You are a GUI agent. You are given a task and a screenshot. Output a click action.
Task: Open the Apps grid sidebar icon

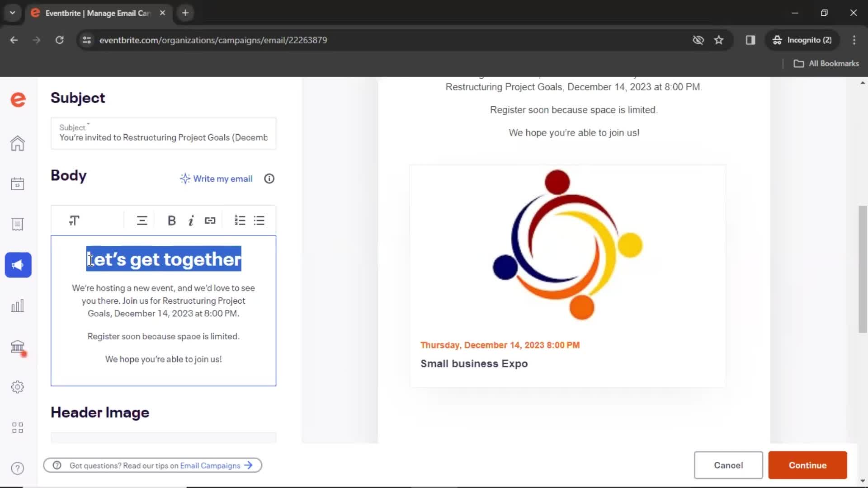[x=18, y=427]
